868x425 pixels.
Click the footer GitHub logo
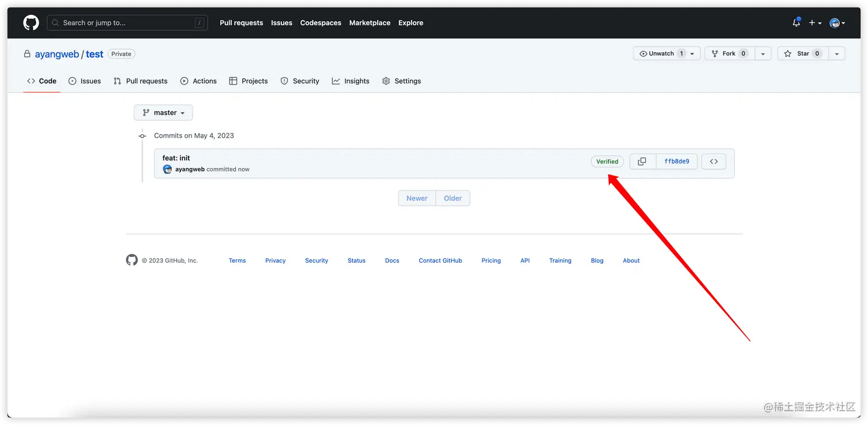[x=132, y=260]
